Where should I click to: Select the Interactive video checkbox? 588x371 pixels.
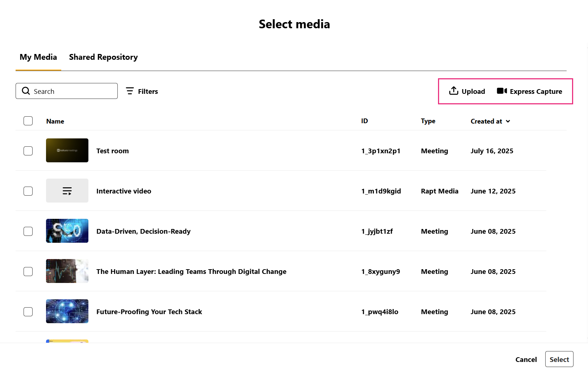click(28, 191)
